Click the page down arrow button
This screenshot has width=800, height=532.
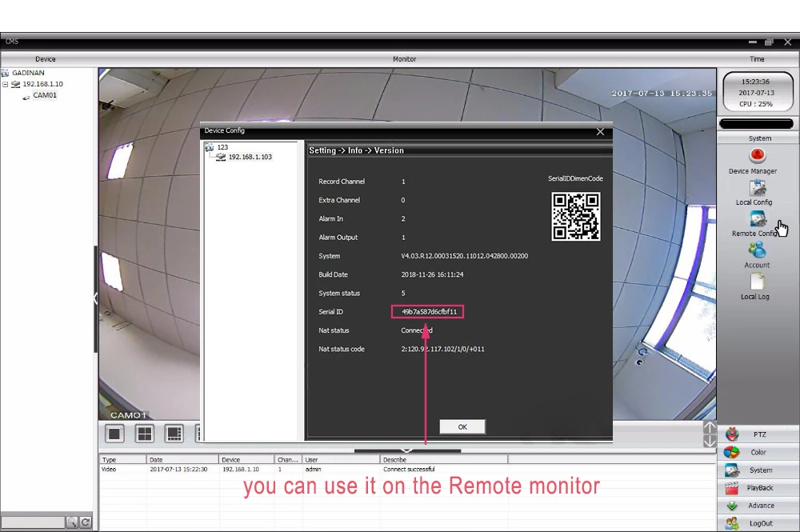point(710,442)
